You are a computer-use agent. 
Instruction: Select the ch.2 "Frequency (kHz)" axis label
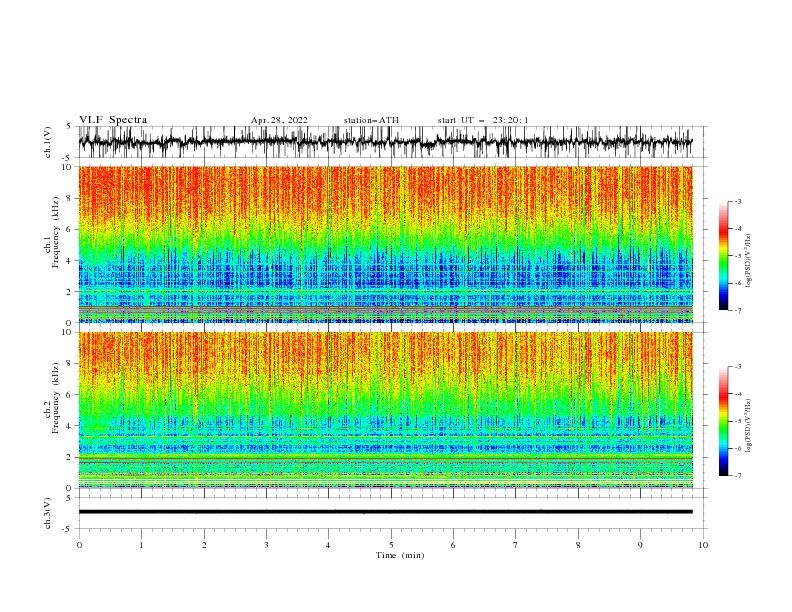tap(56, 397)
